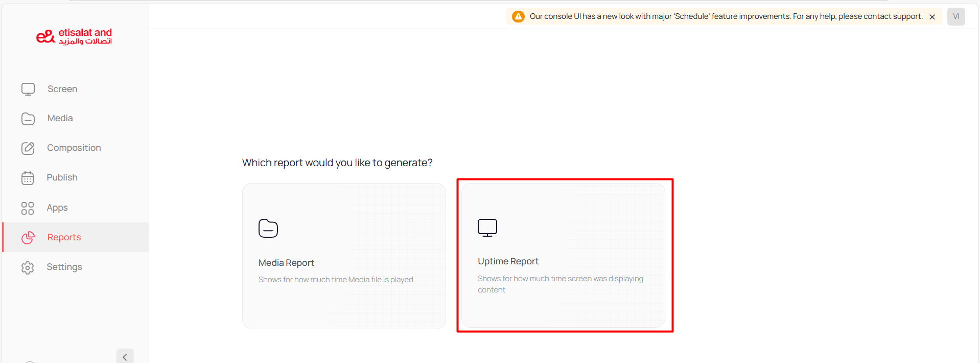980x363 pixels.
Task: Click the Reports pie chart icon
Action: click(x=28, y=237)
